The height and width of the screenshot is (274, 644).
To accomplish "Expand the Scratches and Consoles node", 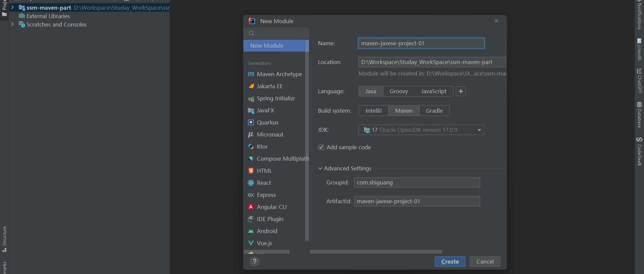I will click(x=12, y=24).
